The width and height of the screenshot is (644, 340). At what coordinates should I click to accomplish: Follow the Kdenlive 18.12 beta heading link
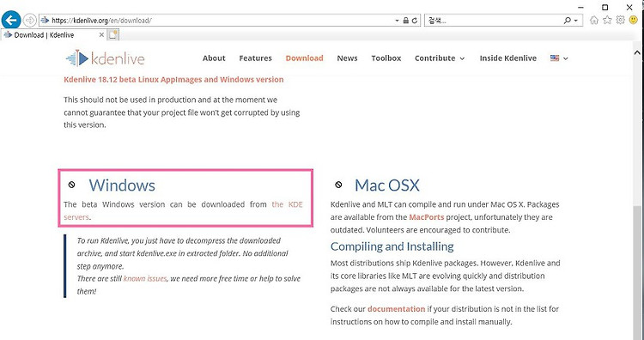tap(173, 79)
